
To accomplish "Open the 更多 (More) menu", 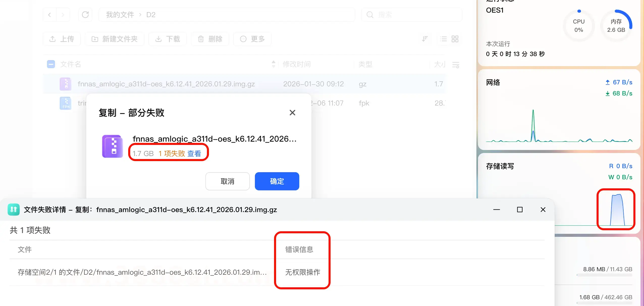I will 252,39.
